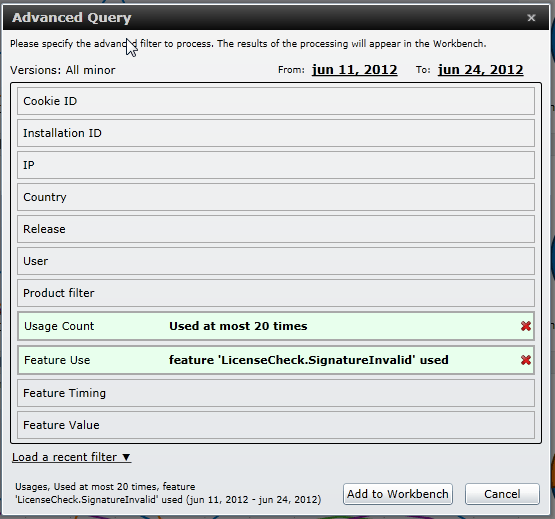The width and height of the screenshot is (555, 519).
Task: Open the To date jun 24, 2012
Action: pos(480,70)
